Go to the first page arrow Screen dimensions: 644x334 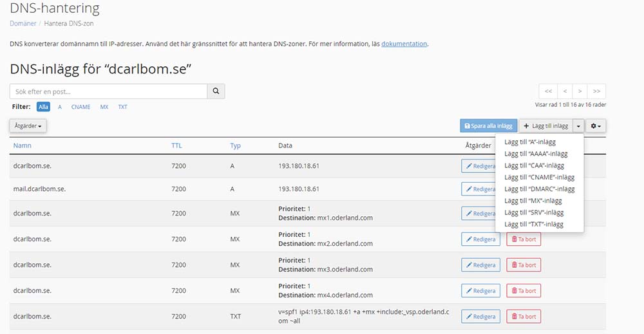click(548, 91)
